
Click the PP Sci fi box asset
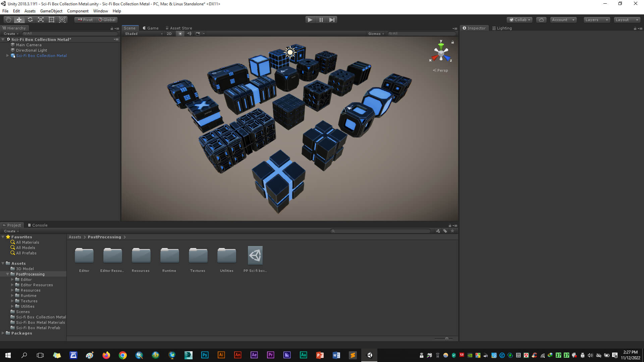tap(255, 256)
